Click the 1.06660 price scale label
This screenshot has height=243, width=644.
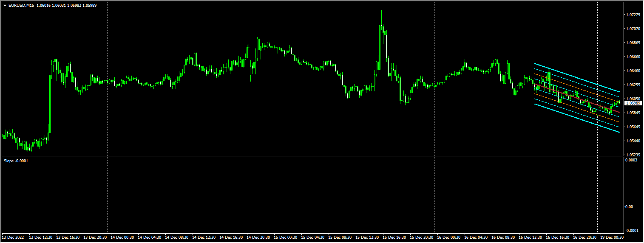pyautogui.click(x=633, y=57)
